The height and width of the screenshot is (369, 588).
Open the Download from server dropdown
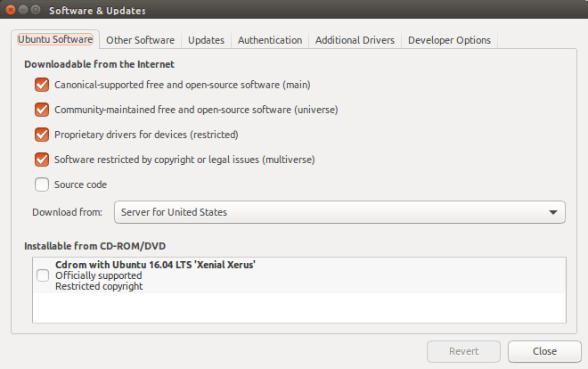(339, 212)
